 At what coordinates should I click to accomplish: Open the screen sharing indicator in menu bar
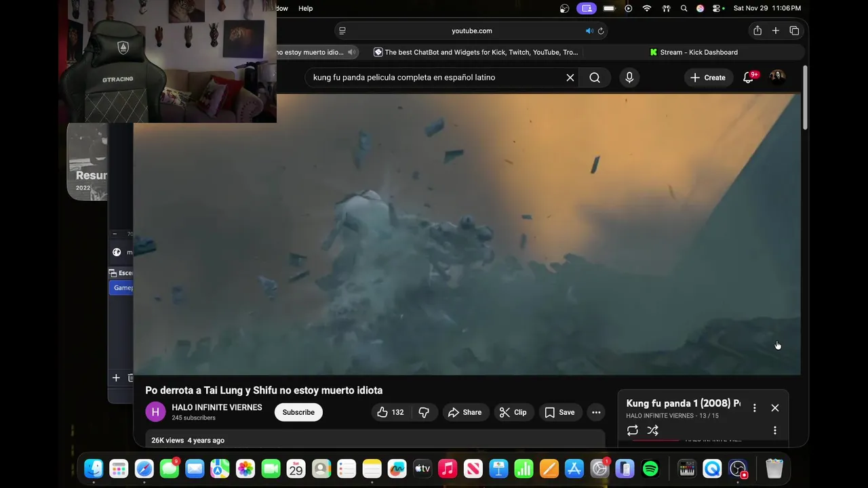point(587,8)
